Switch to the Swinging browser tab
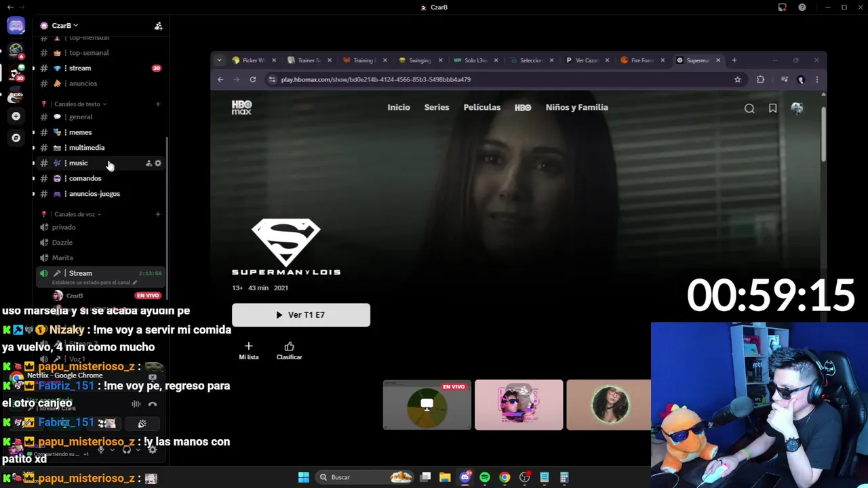This screenshot has width=868, height=488. (418, 60)
